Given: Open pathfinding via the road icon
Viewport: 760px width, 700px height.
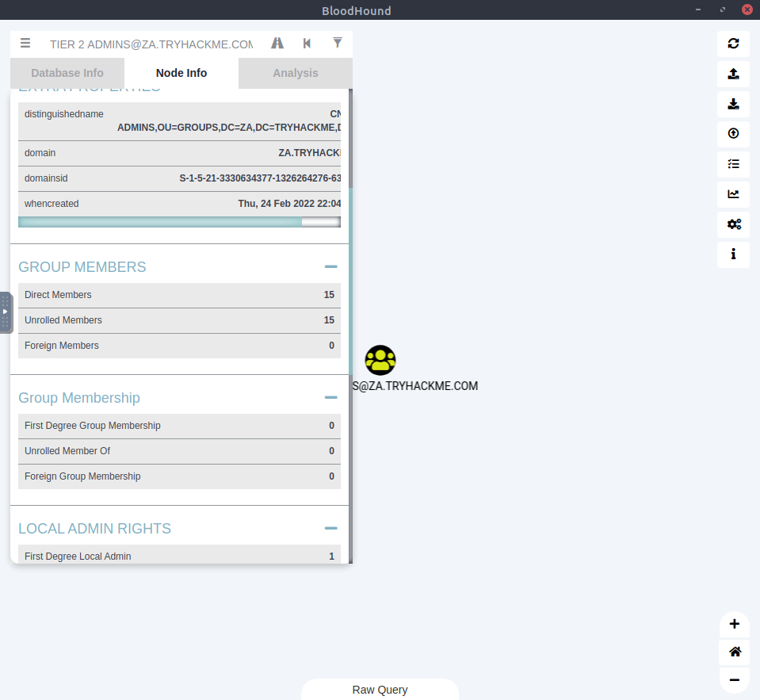Looking at the screenshot, I should [277, 44].
